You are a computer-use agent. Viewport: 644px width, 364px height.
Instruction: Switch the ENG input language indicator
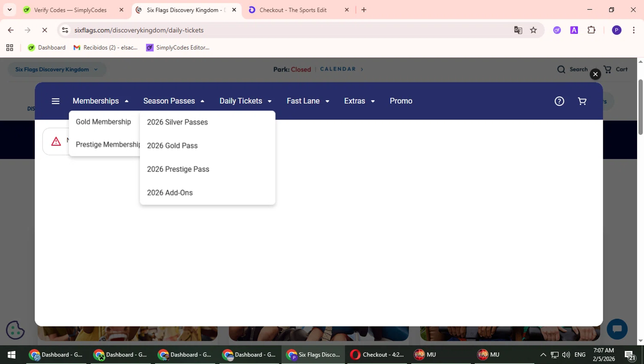tap(580, 355)
